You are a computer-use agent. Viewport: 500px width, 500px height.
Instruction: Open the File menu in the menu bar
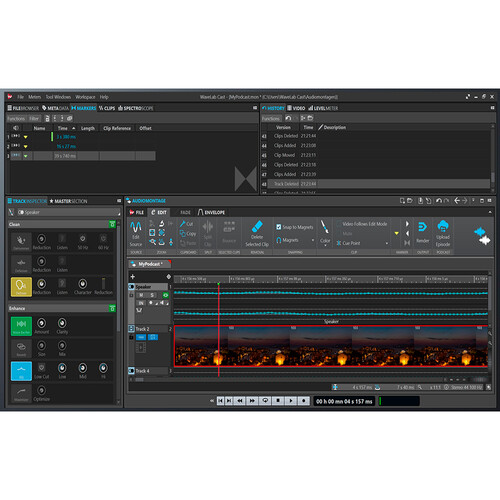(20, 97)
